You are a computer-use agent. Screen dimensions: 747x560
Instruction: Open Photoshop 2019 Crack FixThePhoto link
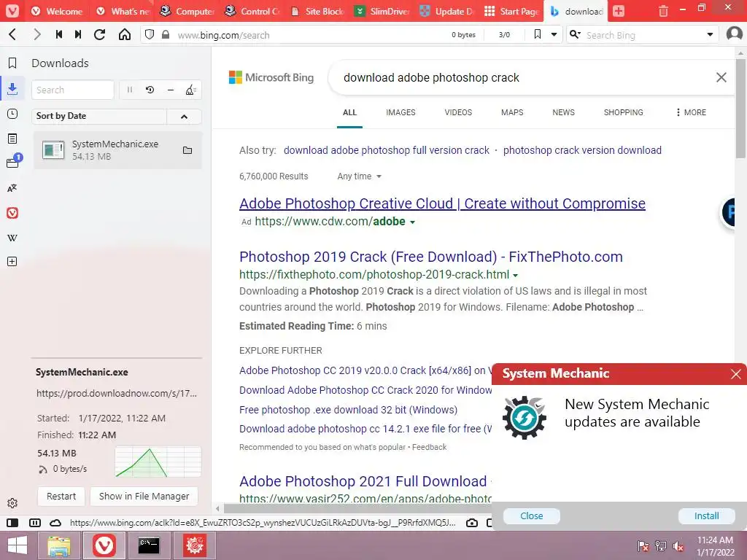tap(431, 257)
